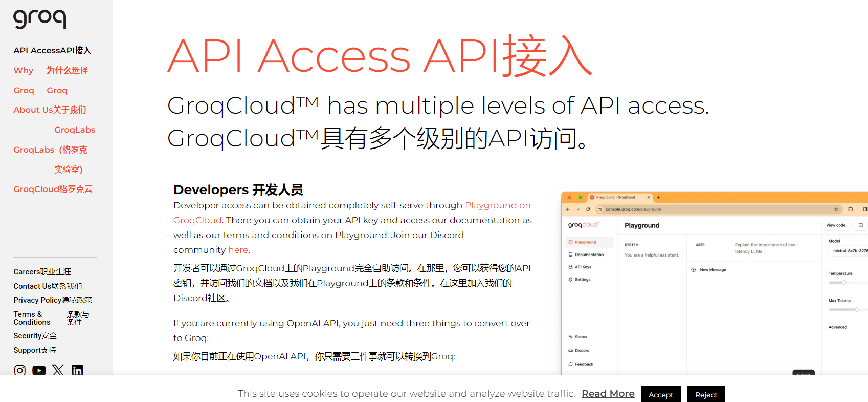The image size is (868, 402).
Task: Open the X (Twitter) social icon
Action: (x=58, y=370)
